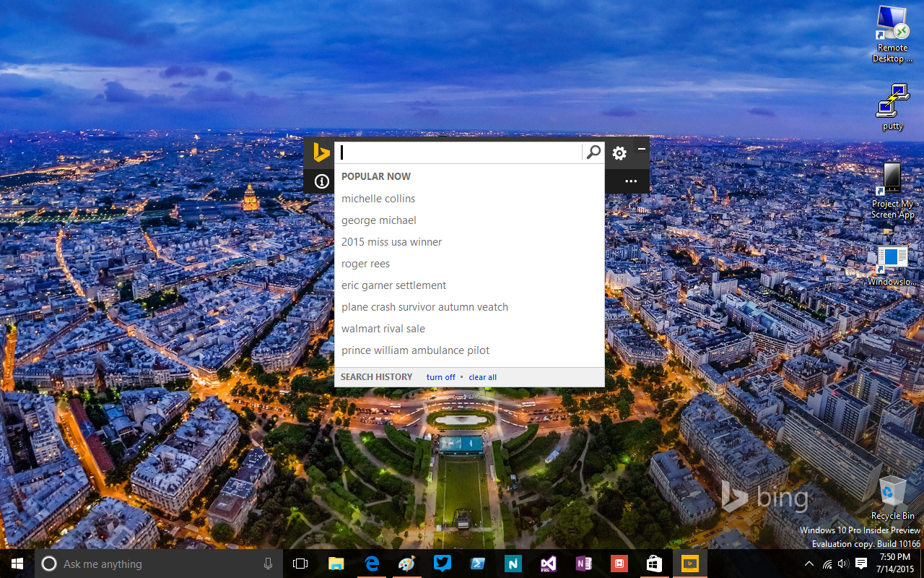Select the putty desktop icon
The width and height of the screenshot is (924, 578).
pos(892,107)
